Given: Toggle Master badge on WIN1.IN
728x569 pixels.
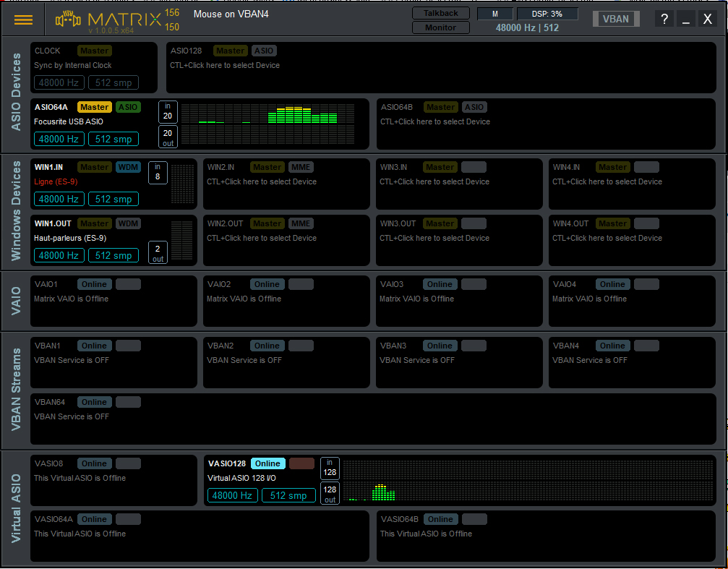Looking at the screenshot, I should click(94, 167).
